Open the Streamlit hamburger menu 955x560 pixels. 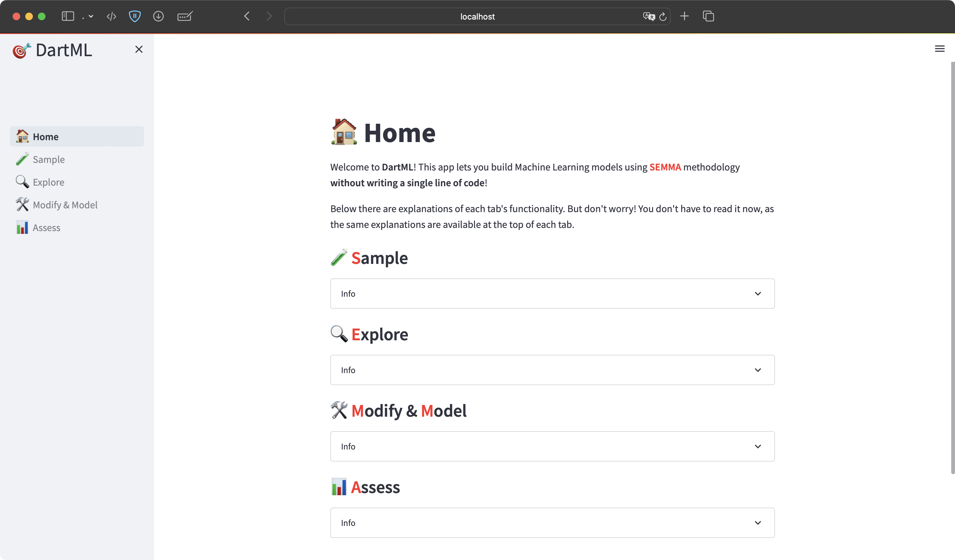click(940, 49)
